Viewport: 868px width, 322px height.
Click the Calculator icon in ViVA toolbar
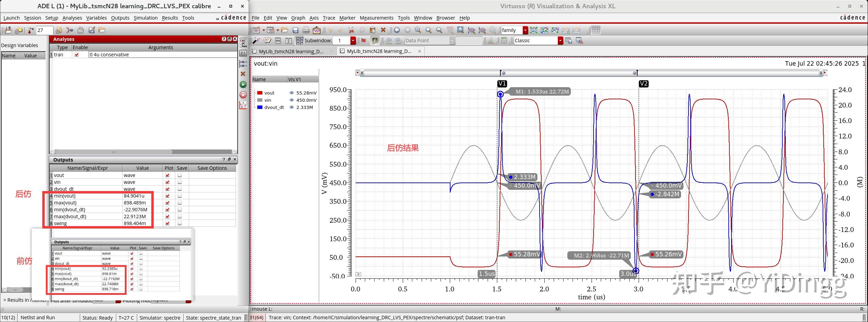pyautogui.click(x=503, y=40)
